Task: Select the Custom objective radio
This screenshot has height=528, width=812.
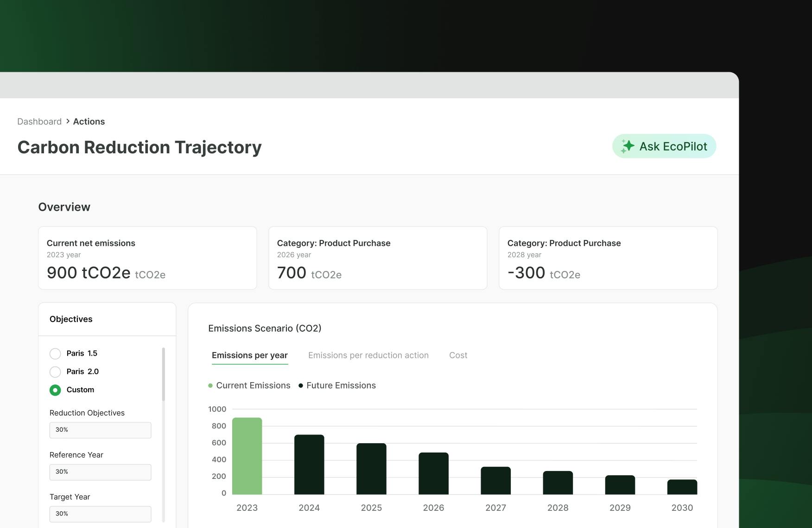Action: 55,390
